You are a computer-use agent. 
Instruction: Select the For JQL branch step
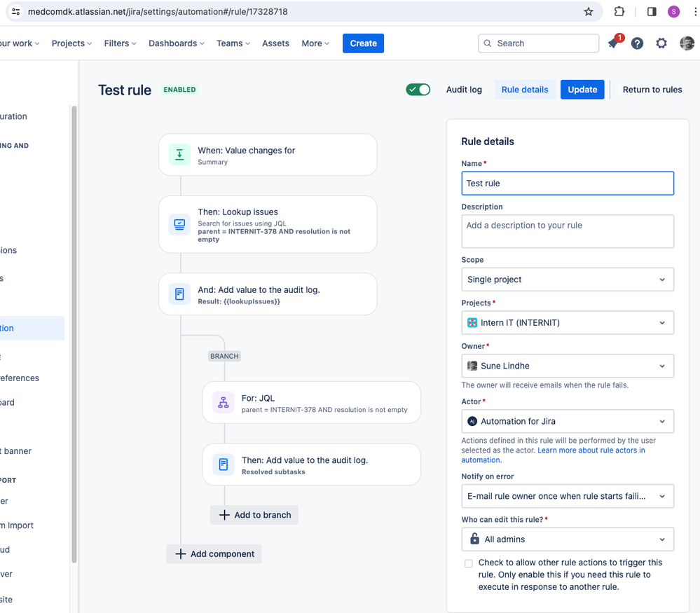tap(312, 402)
